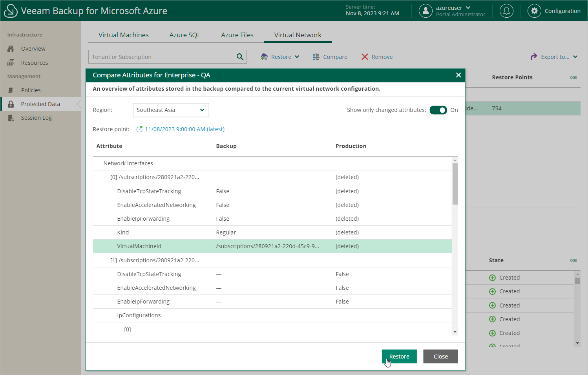Click the Restore Points column header
This screenshot has height=375, width=588.
pyautogui.click(x=512, y=77)
